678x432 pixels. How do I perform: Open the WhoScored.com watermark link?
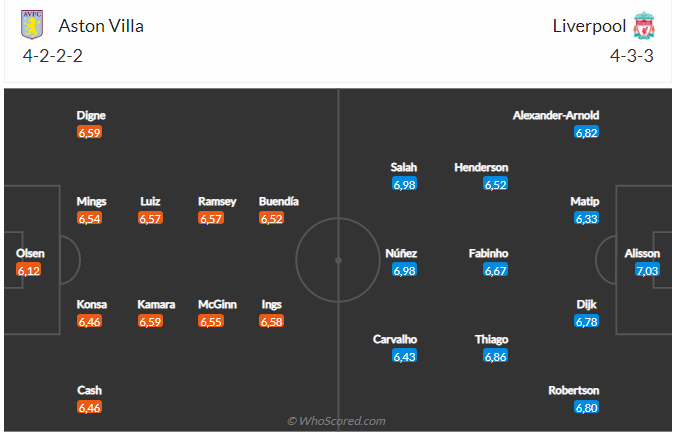[x=337, y=421]
